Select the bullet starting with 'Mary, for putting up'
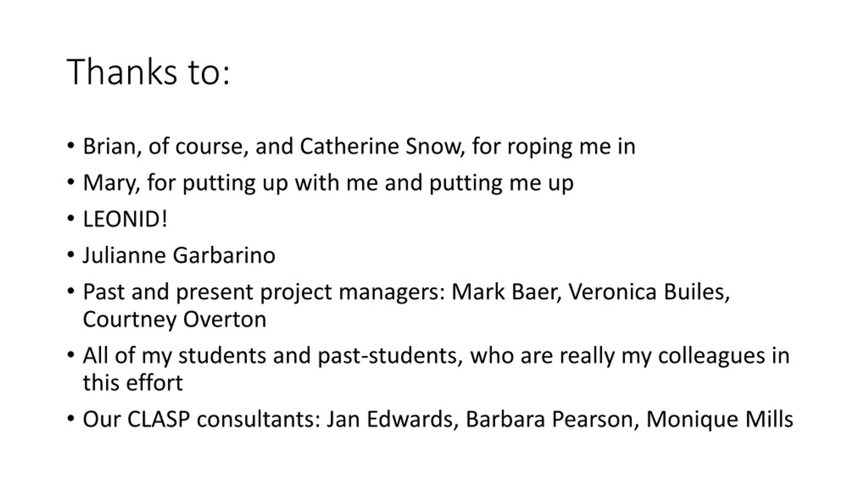The height and width of the screenshot is (488, 868). [328, 184]
